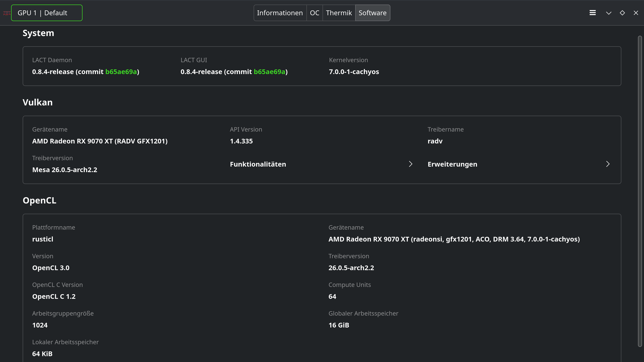Open the LACT GUI commit b65ae69a link

click(x=270, y=72)
